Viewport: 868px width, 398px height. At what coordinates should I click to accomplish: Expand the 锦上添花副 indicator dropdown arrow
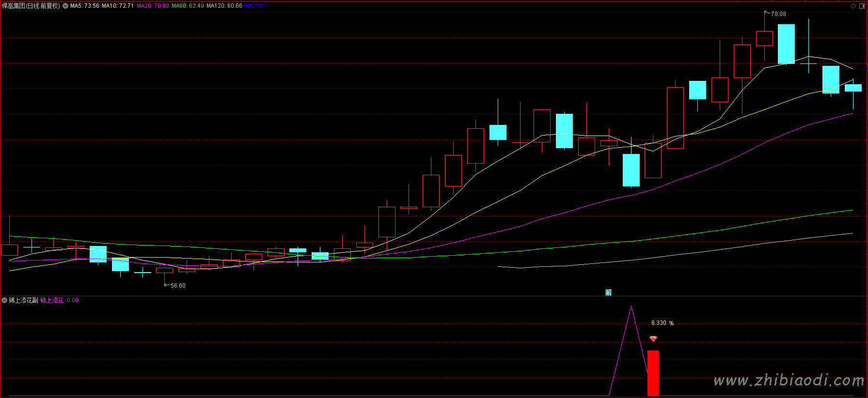click(4, 300)
